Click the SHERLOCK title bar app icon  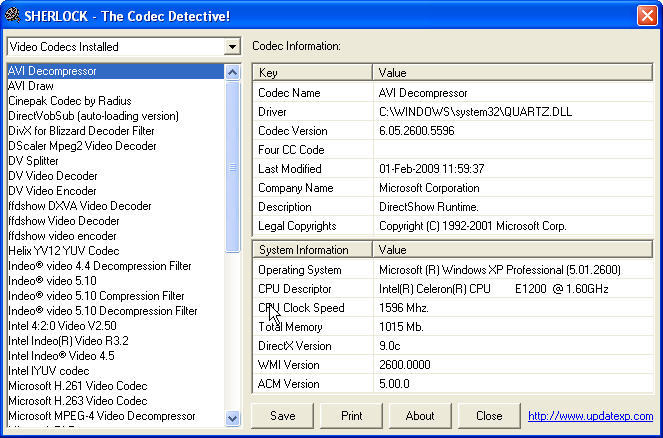13,14
